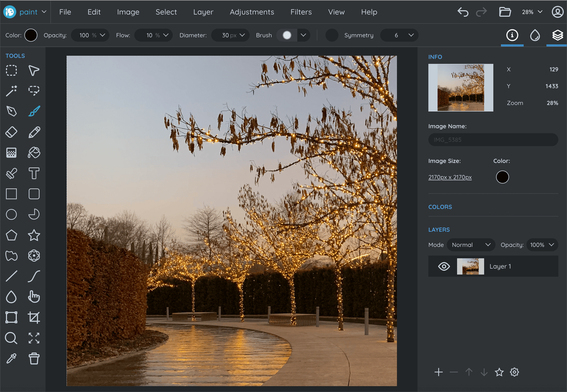Image resolution: width=567 pixels, height=392 pixels.
Task: Toggle the Symmetry option
Action: 332,35
